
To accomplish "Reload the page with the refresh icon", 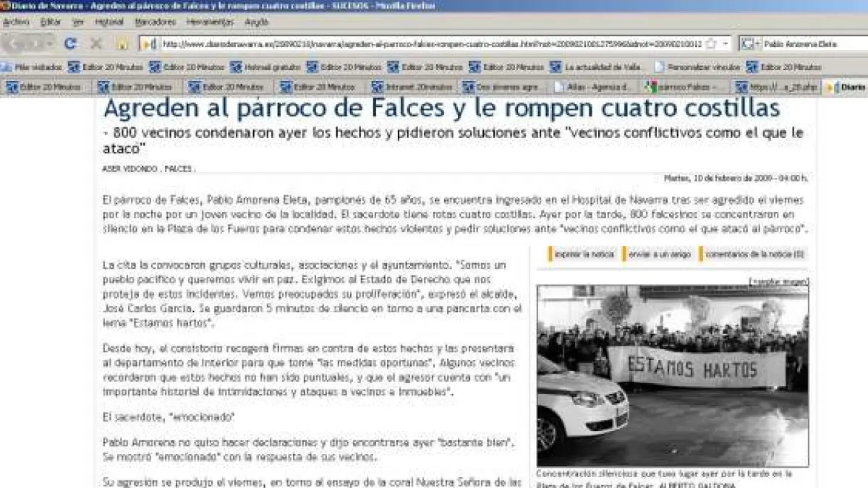I will point(70,43).
